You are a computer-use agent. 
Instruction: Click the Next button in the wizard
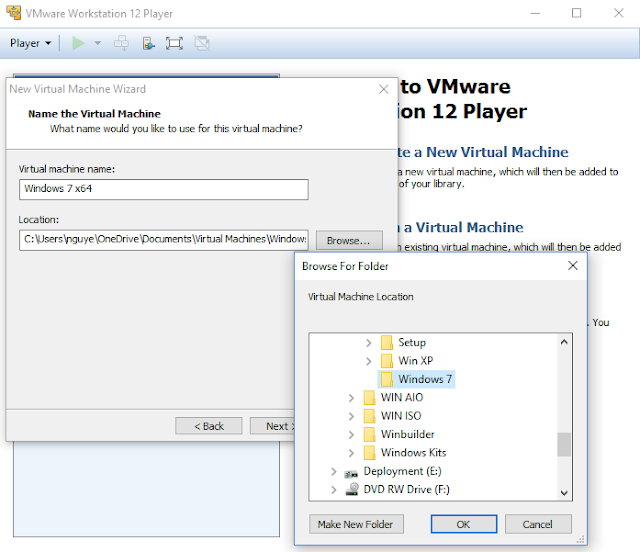(x=273, y=426)
